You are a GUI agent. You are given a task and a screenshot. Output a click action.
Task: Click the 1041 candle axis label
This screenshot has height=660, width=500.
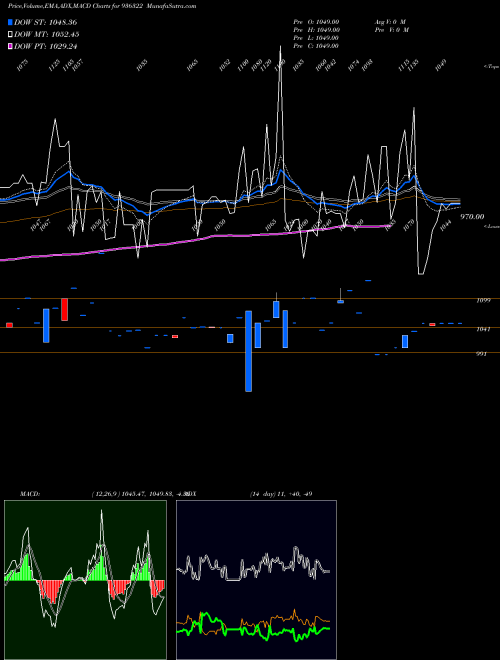coord(483,329)
